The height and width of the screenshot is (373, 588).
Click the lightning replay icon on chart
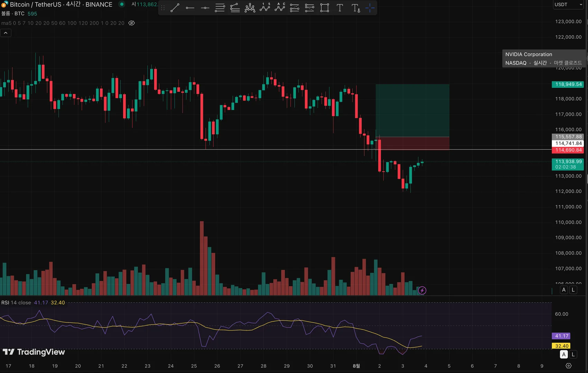[x=422, y=290]
